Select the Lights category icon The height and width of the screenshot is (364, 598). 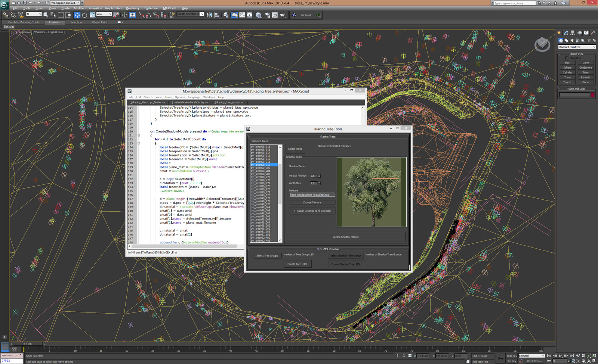[x=572, y=40]
